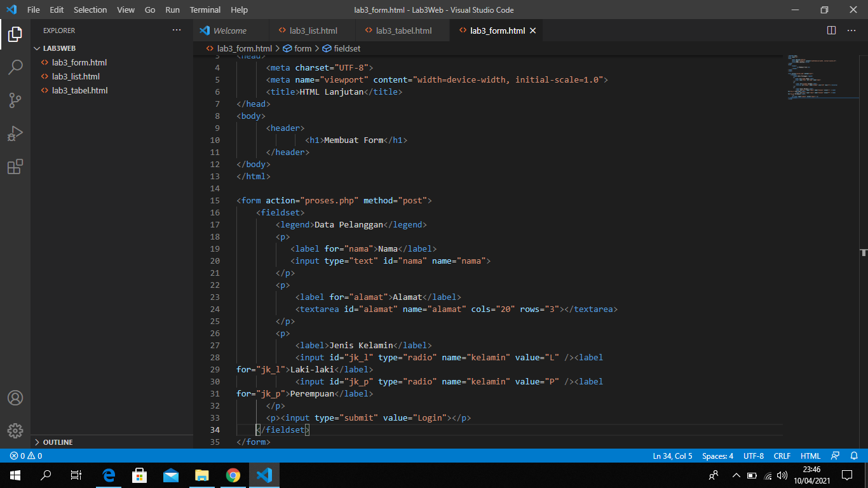Open the Explorer more actions menu
The height and width of the screenshot is (488, 868).
(176, 30)
